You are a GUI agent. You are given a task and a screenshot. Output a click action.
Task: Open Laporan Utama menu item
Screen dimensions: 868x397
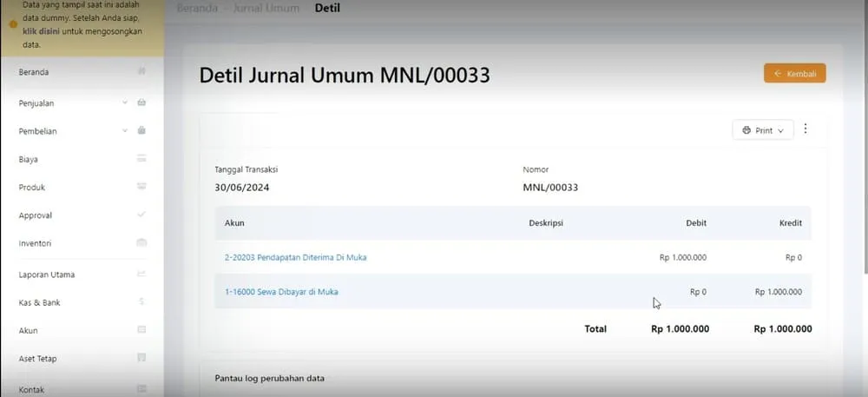pyautogui.click(x=47, y=275)
